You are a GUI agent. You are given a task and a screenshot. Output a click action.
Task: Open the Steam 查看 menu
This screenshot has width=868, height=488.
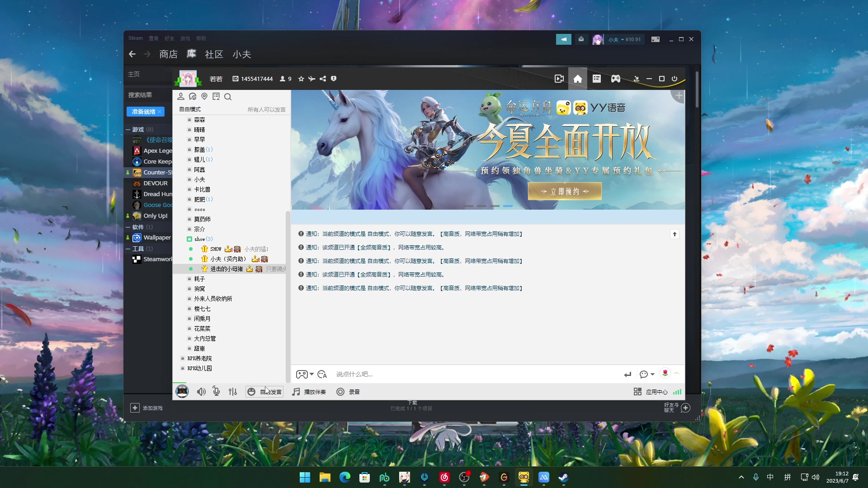[154, 38]
